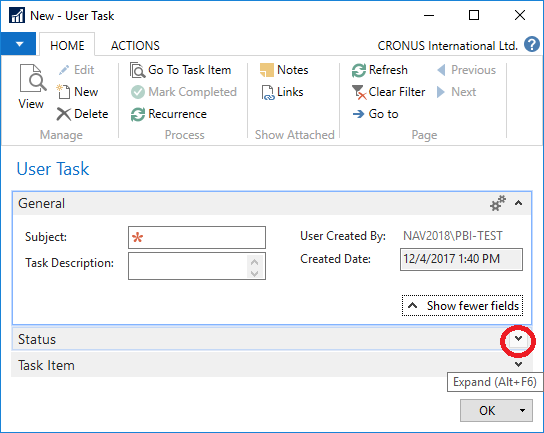Expand the Status FastTab
This screenshot has height=433, width=544.
pyautogui.click(x=518, y=339)
